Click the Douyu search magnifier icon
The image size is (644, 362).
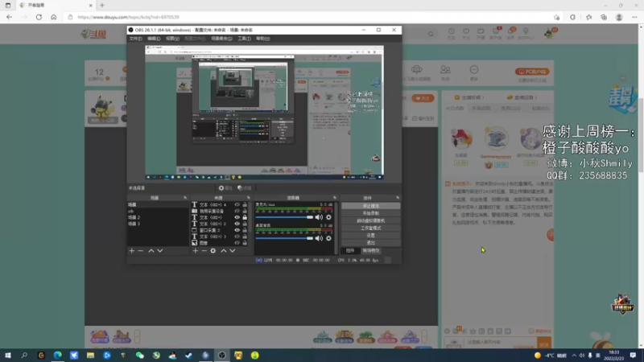pos(431,34)
